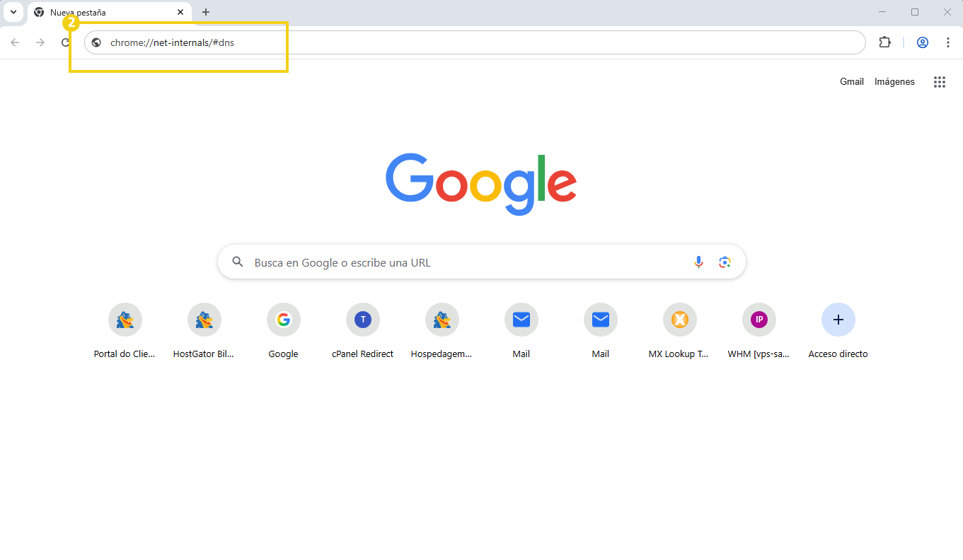This screenshot has width=963, height=560.
Task: Add a shortcut with Acceso directo
Action: point(838,320)
